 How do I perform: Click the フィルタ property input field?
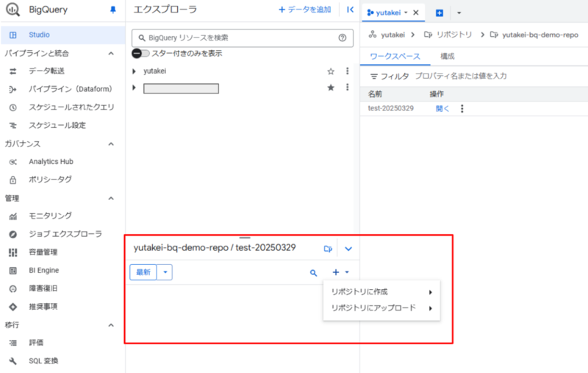pyautogui.click(x=461, y=77)
